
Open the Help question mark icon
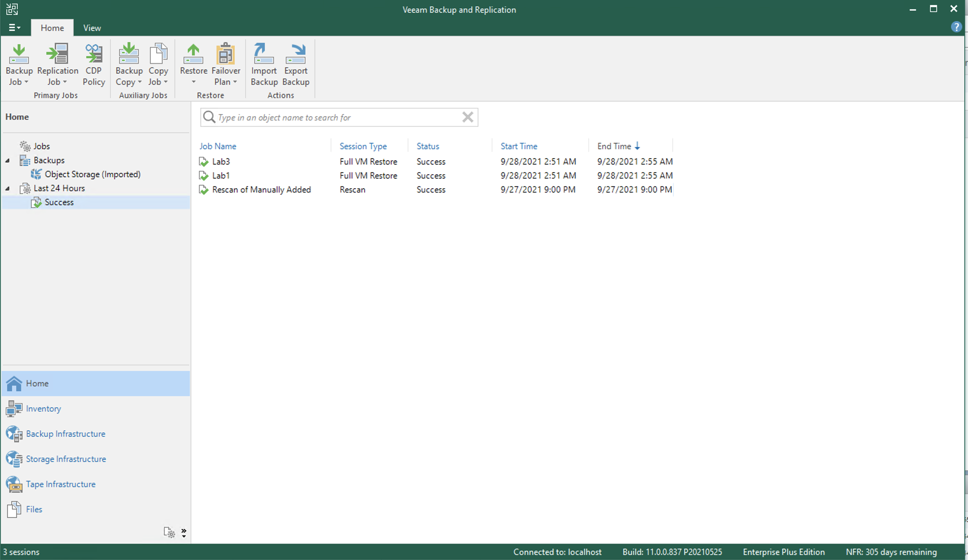956,27
